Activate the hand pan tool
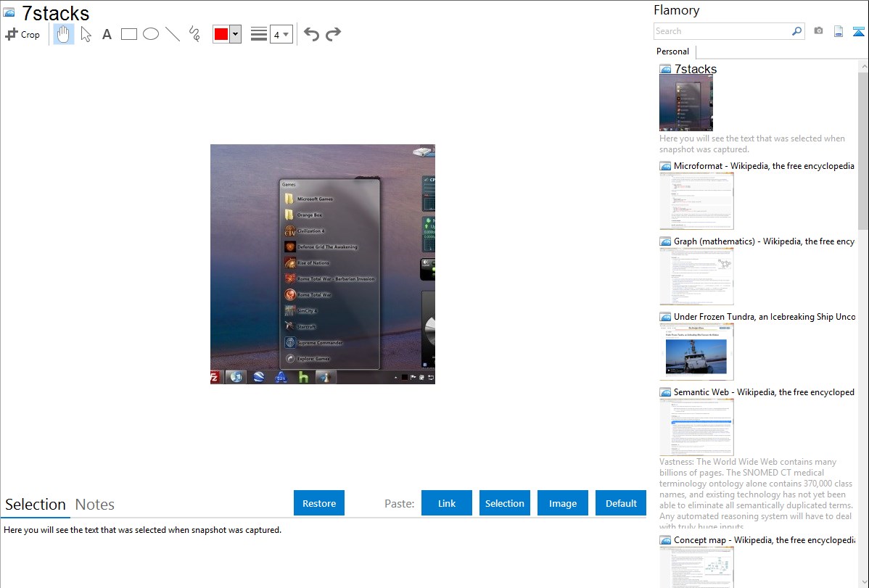869x588 pixels. (64, 34)
